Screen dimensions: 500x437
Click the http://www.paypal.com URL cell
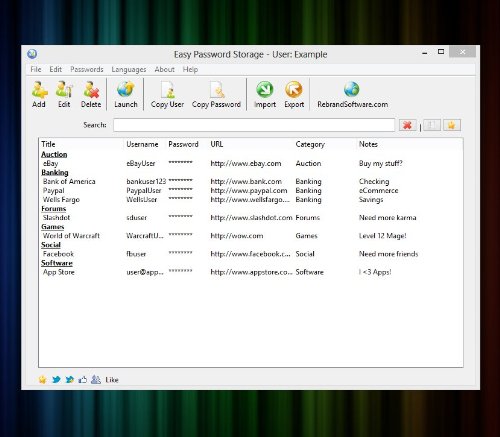click(249, 191)
